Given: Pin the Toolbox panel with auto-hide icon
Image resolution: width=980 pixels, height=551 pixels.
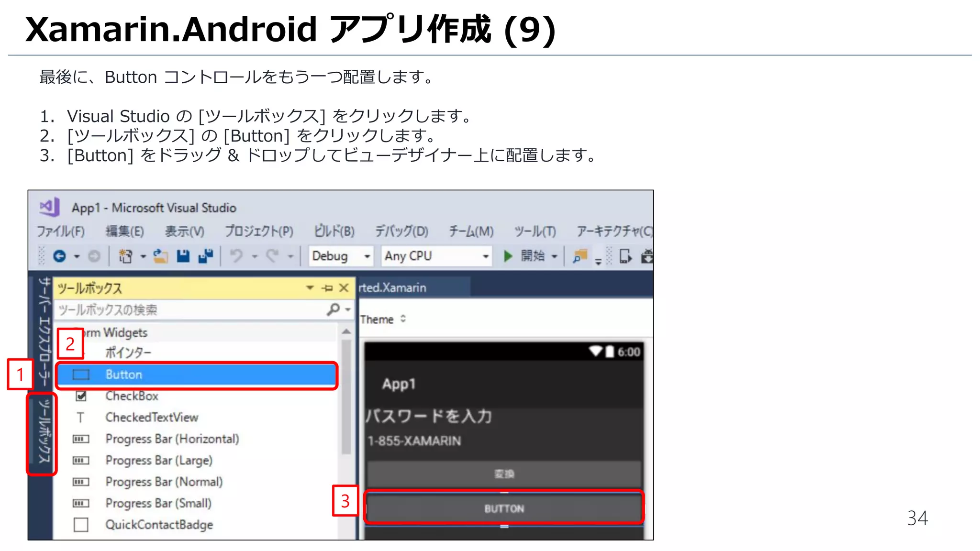Looking at the screenshot, I should click(x=327, y=288).
